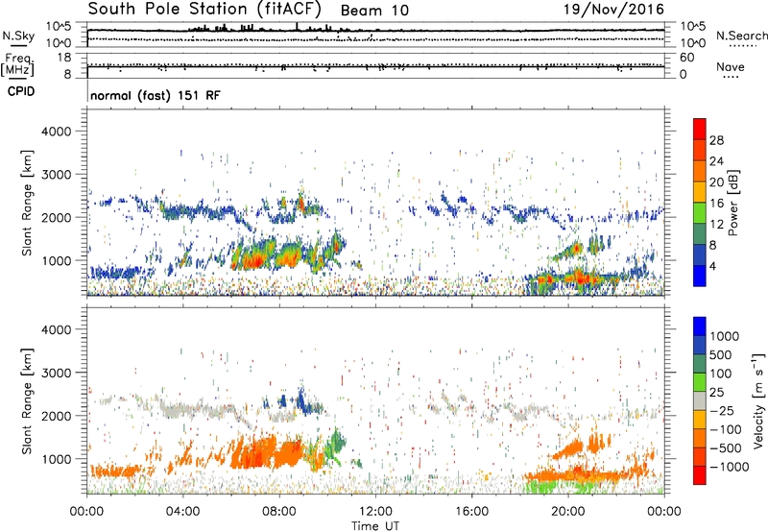
Task: Click the "N.Sky" legend label
Action: [18, 36]
